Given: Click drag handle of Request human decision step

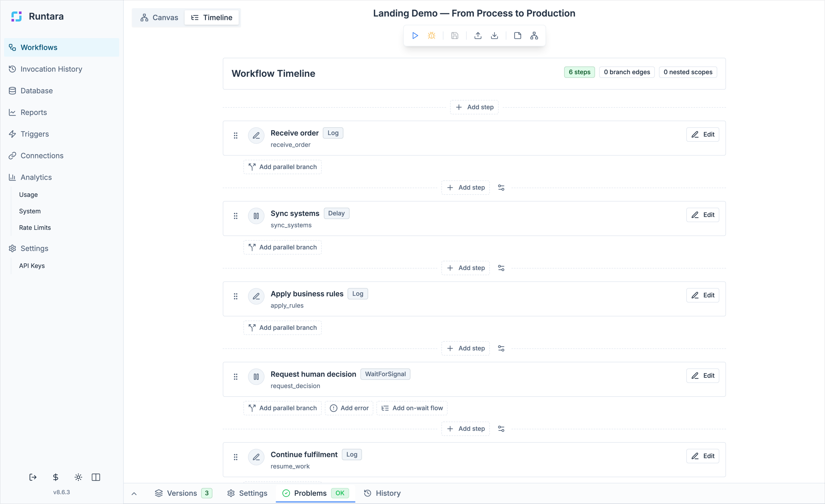Looking at the screenshot, I should pyautogui.click(x=236, y=377).
